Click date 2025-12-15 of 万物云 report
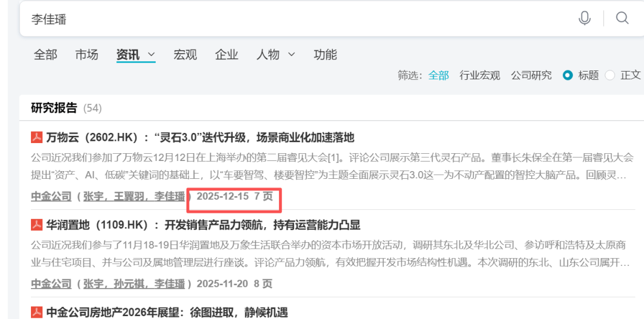The height and width of the screenshot is (319, 644). (222, 197)
